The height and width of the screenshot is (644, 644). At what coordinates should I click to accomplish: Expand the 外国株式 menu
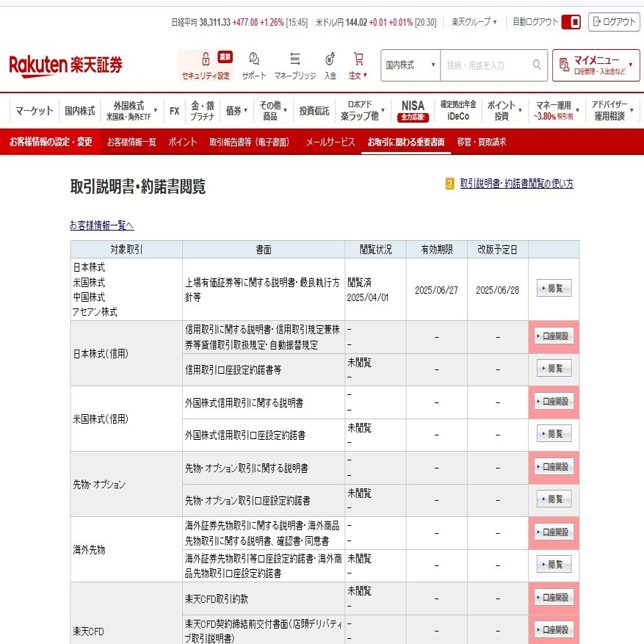[132, 110]
